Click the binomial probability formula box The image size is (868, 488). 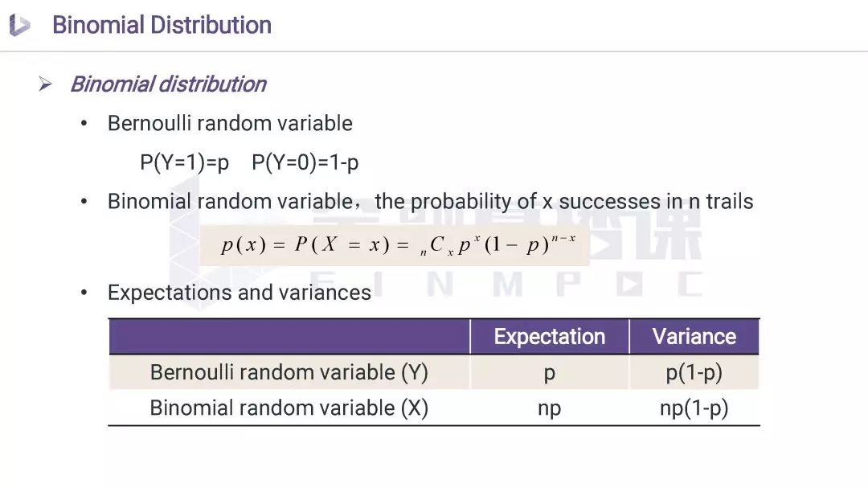[x=397, y=245]
